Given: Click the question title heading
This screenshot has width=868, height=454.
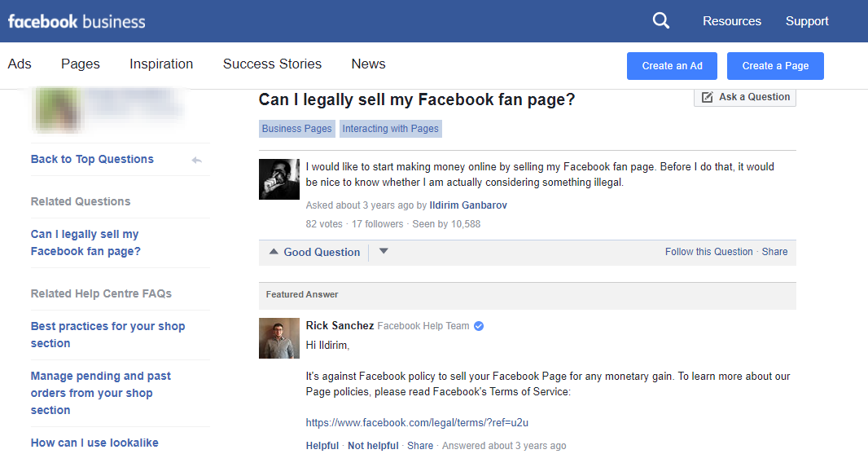Looking at the screenshot, I should [417, 99].
